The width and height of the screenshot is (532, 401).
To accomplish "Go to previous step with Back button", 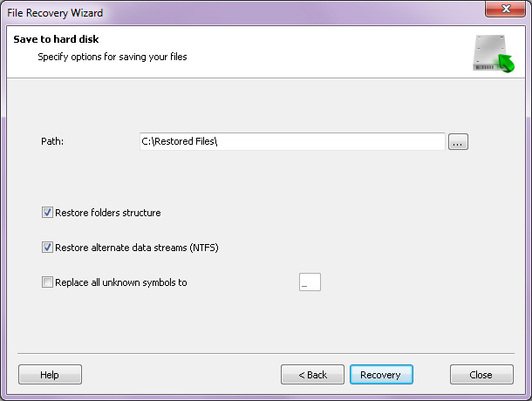I will (312, 375).
